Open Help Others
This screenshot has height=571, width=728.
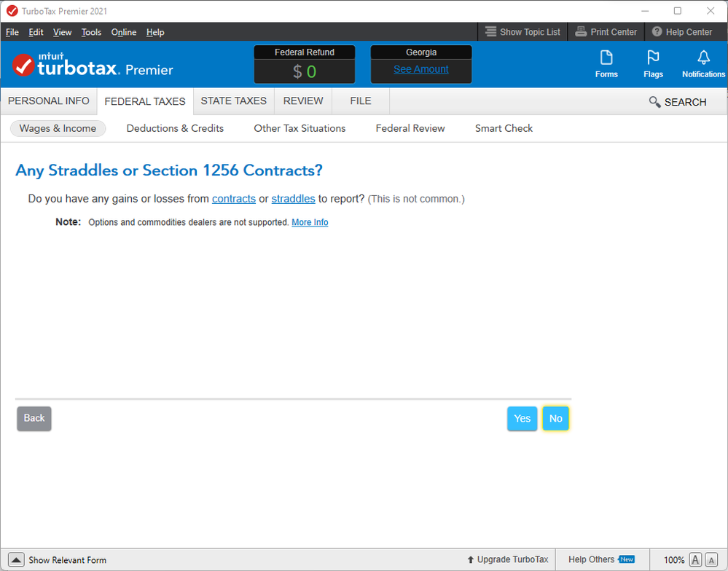601,559
